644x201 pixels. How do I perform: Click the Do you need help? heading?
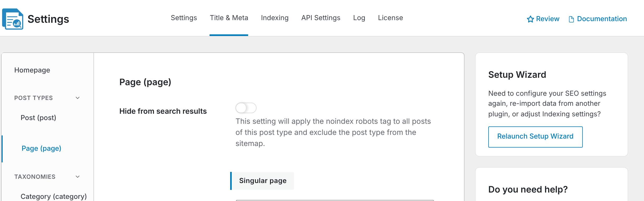tap(528, 189)
